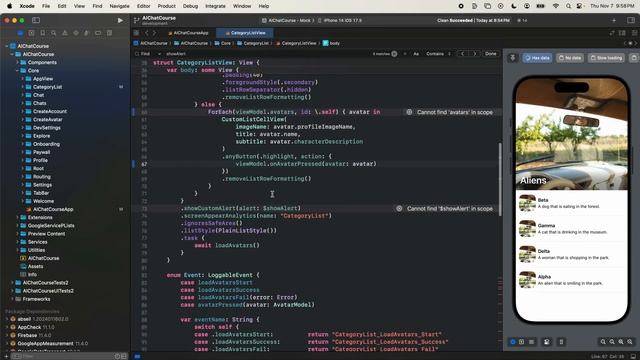This screenshot has height=360, width=640.
Task: Open the Navigate menu
Action: pos(119,6)
